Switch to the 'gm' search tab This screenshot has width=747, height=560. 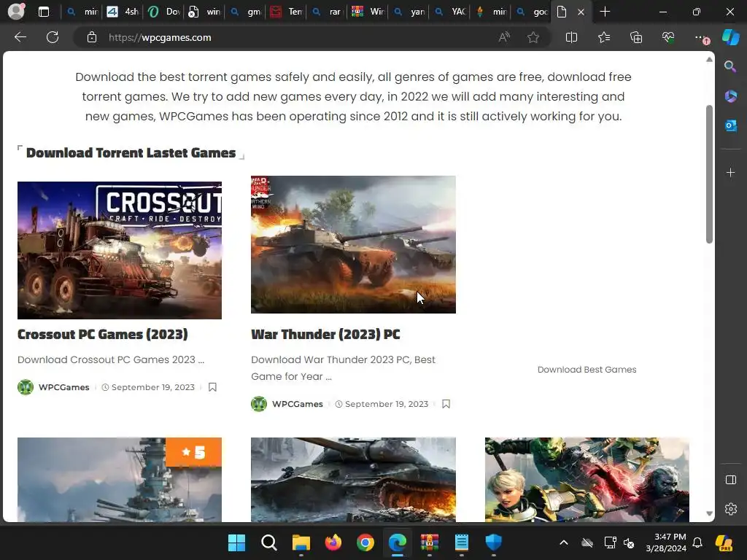(x=245, y=12)
